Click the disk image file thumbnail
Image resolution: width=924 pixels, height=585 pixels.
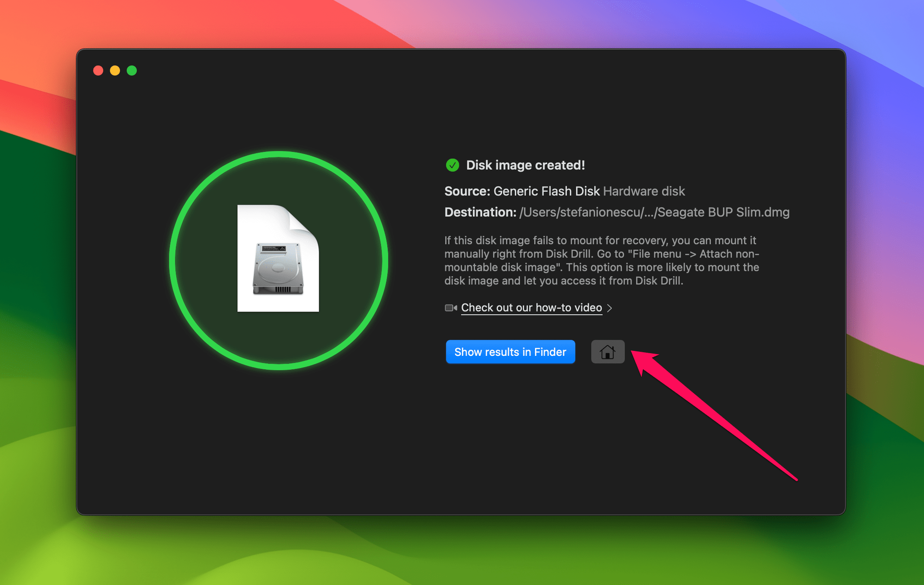(278, 258)
